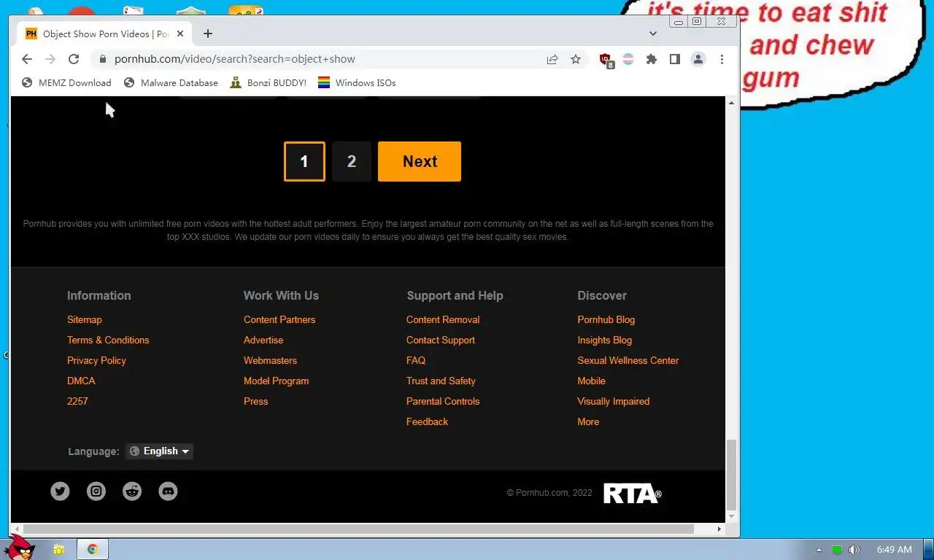Open the Extensions puzzle piece menu
This screenshot has width=934, height=560.
[x=652, y=60]
